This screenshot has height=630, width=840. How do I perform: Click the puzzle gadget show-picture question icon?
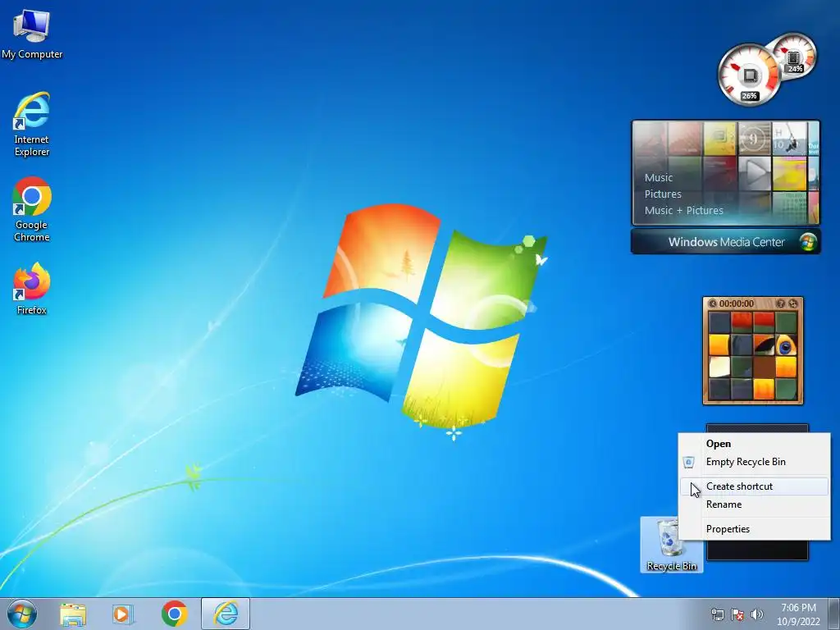(x=781, y=304)
